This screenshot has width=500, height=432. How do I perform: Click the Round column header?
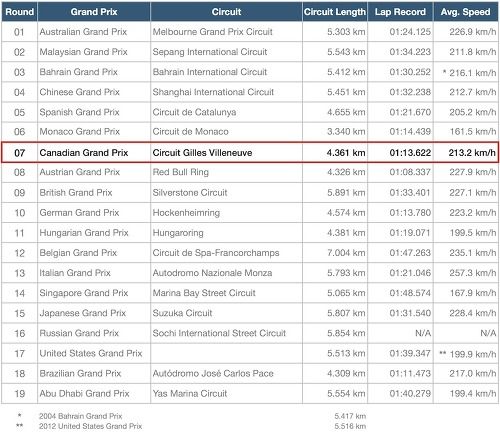pos(19,12)
